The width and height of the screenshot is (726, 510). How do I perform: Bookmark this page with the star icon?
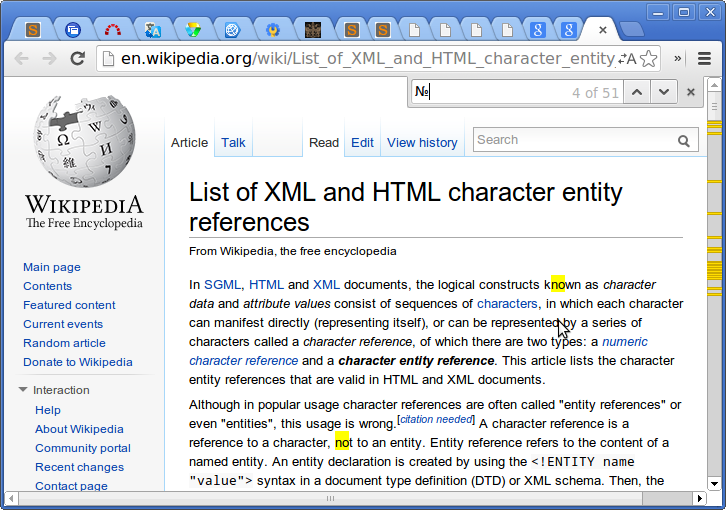[x=649, y=59]
